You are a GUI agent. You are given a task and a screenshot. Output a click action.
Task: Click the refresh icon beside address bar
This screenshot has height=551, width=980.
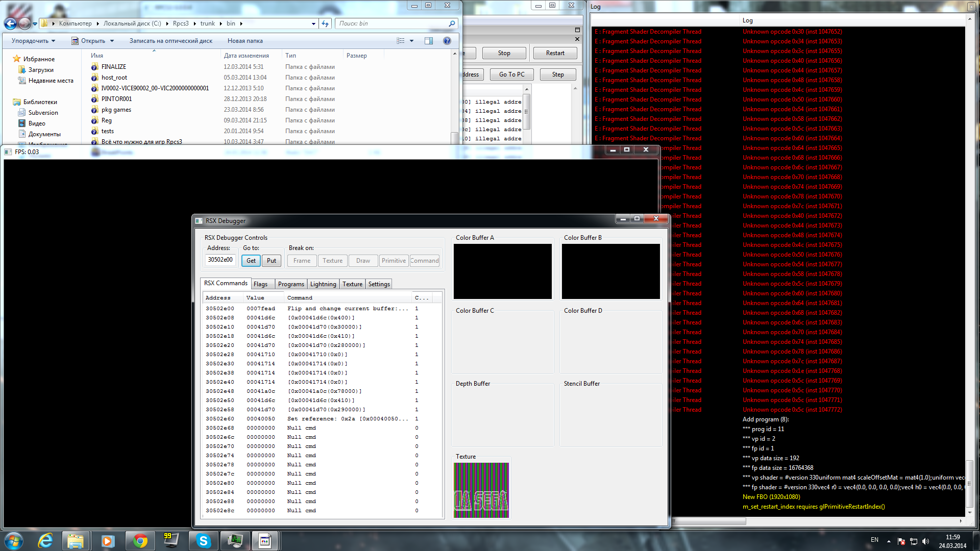tap(325, 23)
